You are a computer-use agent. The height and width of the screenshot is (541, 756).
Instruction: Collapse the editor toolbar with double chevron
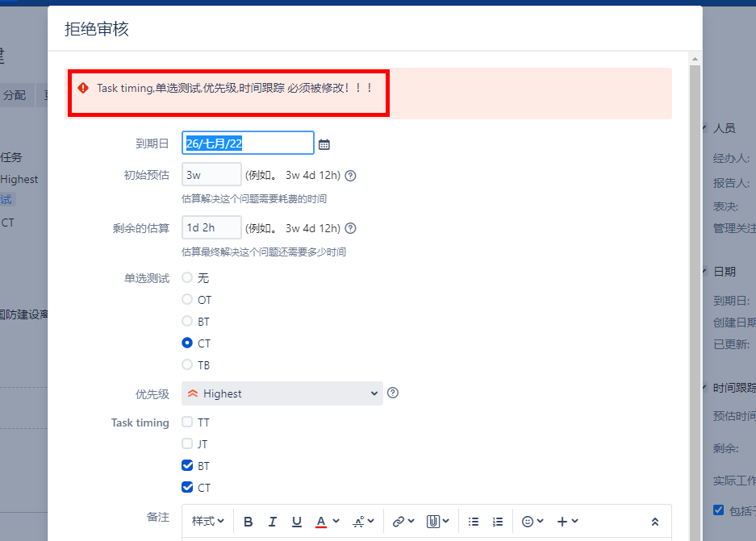(655, 522)
